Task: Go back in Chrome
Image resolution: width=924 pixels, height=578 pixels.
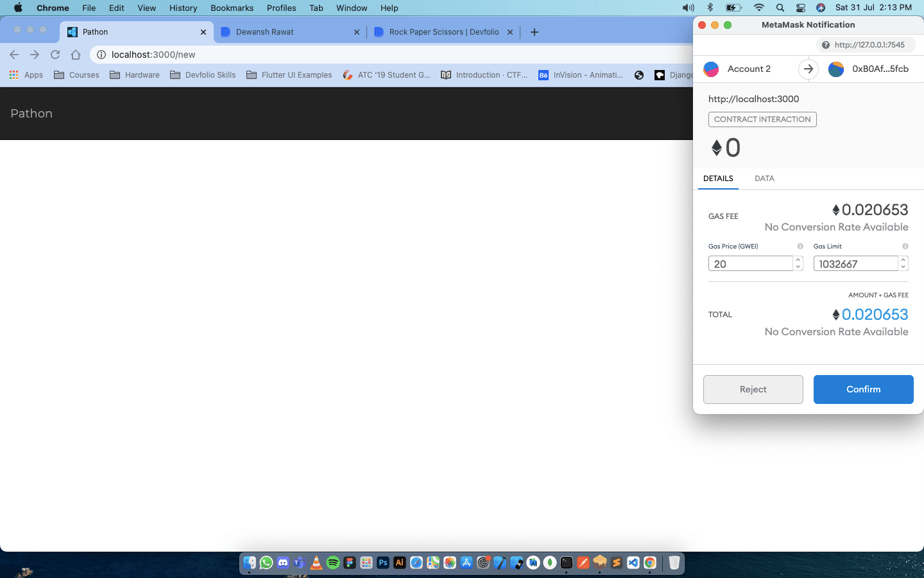Action: click(x=14, y=55)
